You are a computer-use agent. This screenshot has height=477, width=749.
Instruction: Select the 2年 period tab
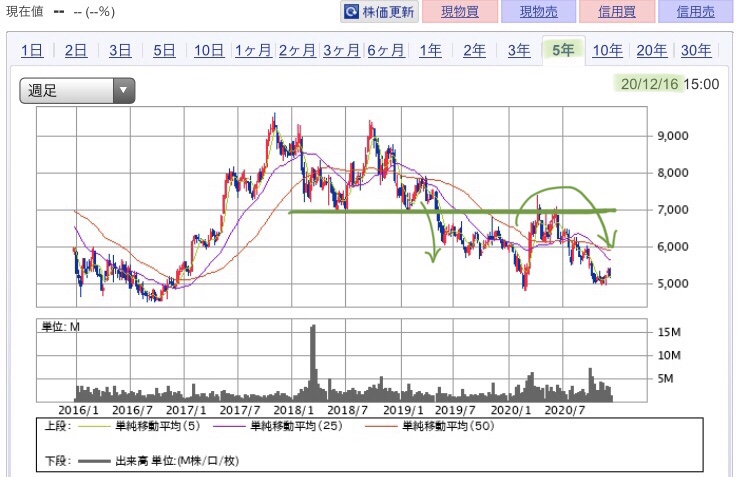[x=474, y=50]
